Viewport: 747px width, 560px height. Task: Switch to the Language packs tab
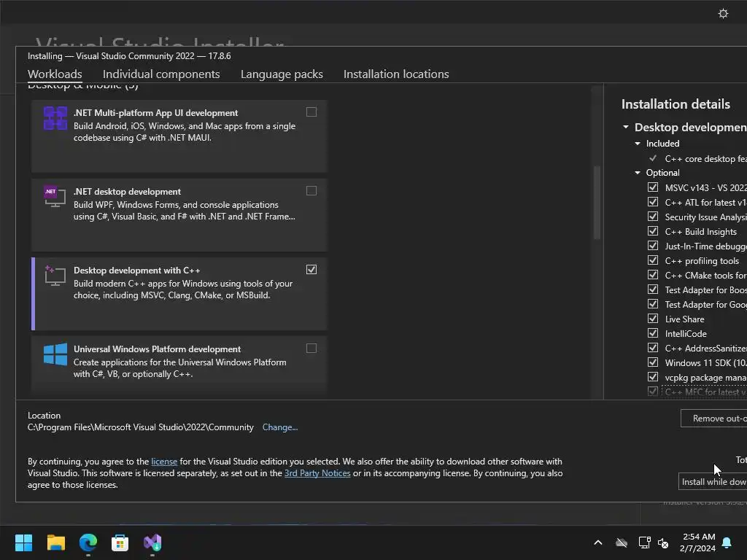[282, 74]
